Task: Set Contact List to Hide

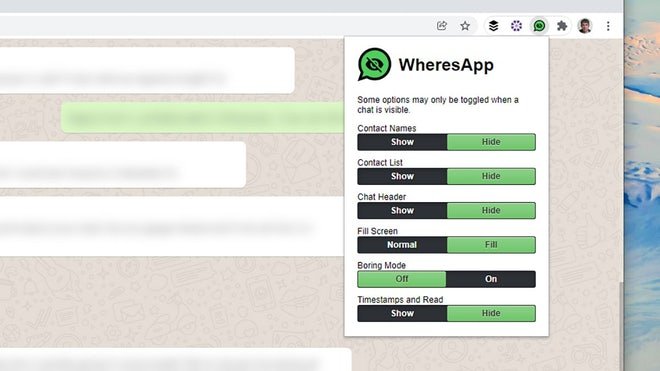Action: [491, 176]
